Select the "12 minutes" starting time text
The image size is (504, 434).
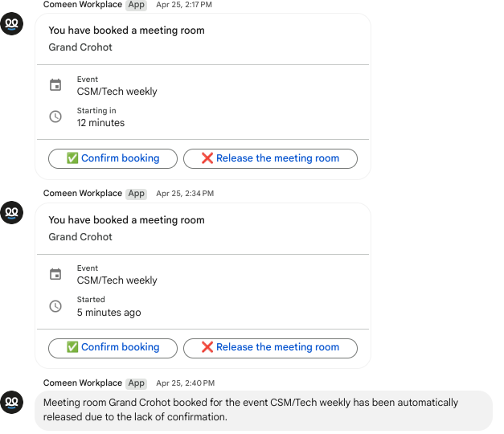click(x=100, y=123)
